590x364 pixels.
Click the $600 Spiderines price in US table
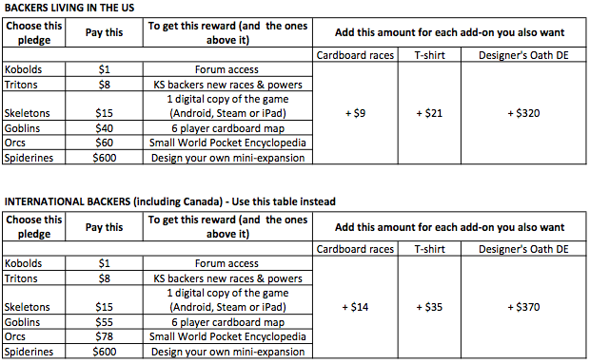pyautogui.click(x=105, y=158)
